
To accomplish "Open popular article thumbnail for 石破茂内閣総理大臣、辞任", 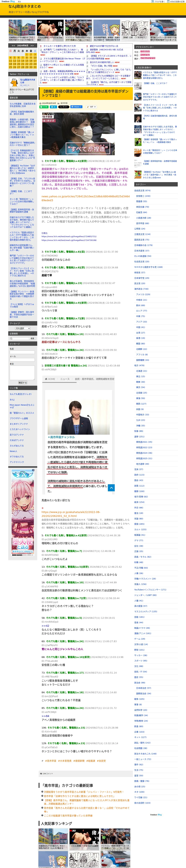I will pos(138,118).
